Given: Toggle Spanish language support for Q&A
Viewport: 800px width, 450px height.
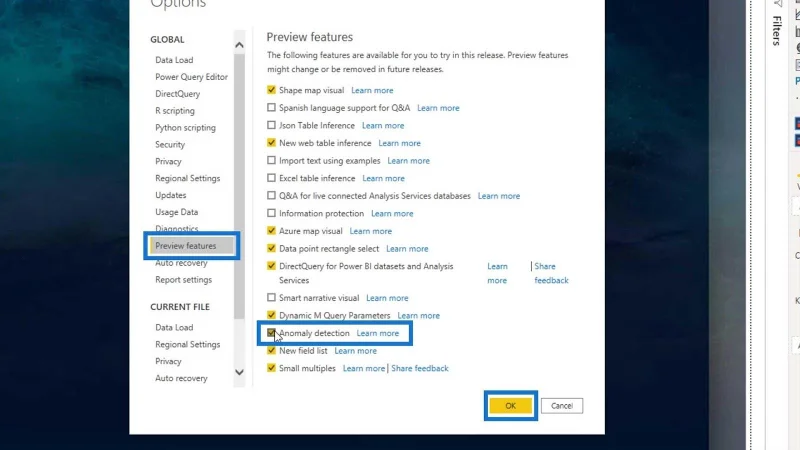Looking at the screenshot, I should click(x=271, y=108).
